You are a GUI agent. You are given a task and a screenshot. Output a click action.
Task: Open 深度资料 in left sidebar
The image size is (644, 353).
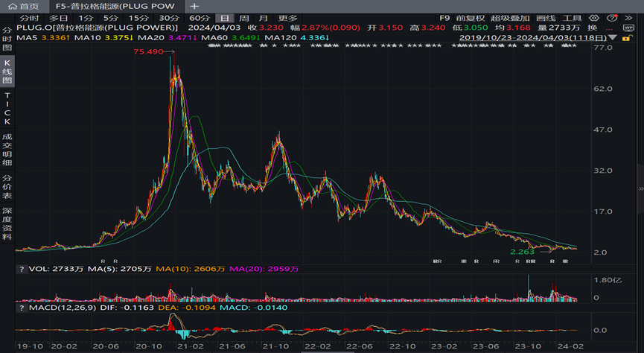click(7, 223)
